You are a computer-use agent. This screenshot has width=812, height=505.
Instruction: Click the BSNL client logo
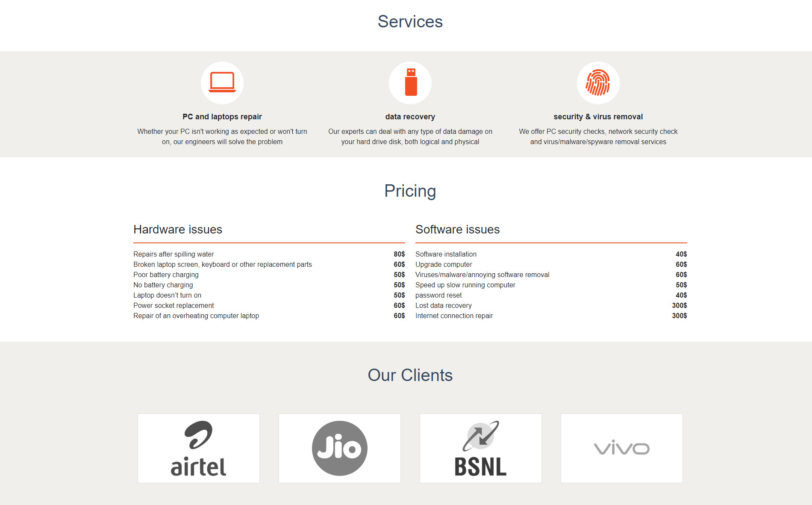pos(481,448)
